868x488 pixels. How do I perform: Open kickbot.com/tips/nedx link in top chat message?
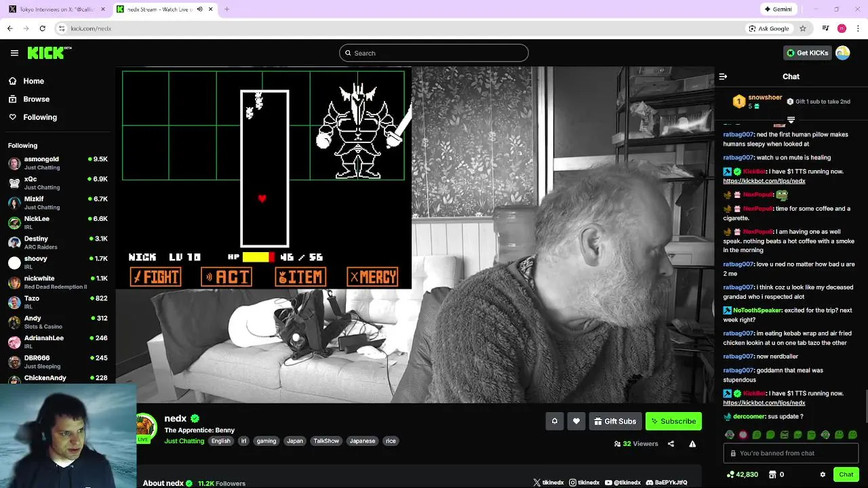[764, 181]
